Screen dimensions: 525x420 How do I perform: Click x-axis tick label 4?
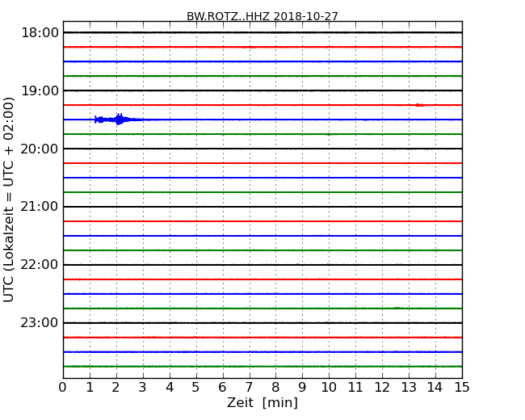click(x=170, y=388)
